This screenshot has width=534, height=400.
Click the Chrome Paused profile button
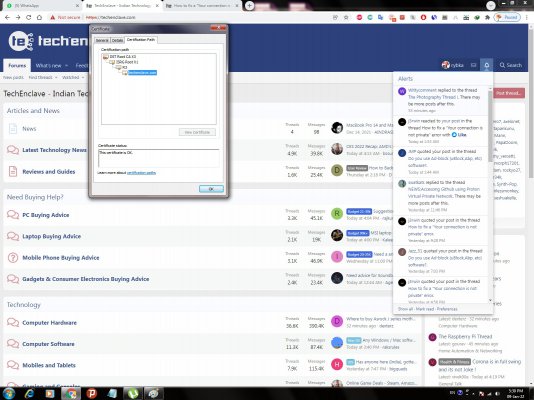507,17
